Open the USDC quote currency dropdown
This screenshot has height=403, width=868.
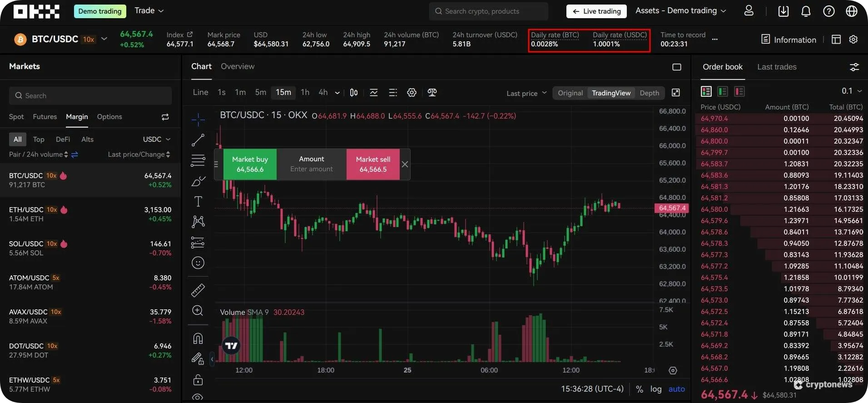coord(157,139)
